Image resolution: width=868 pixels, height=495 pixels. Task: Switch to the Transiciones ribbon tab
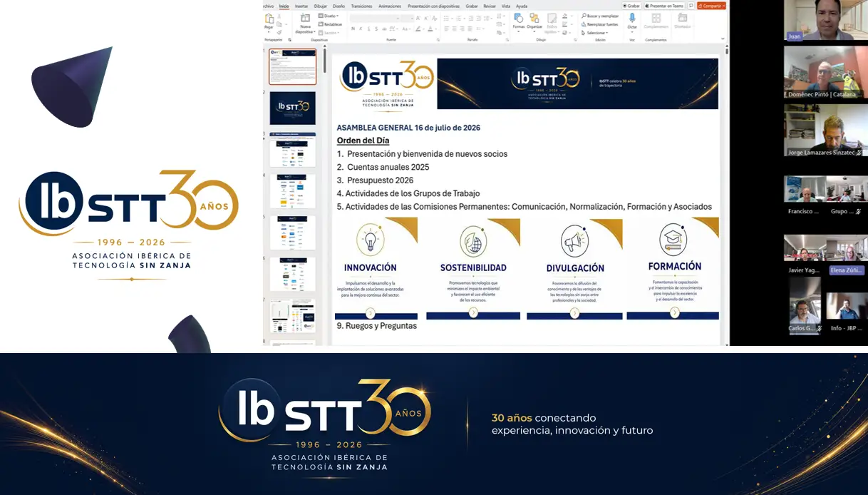361,6
